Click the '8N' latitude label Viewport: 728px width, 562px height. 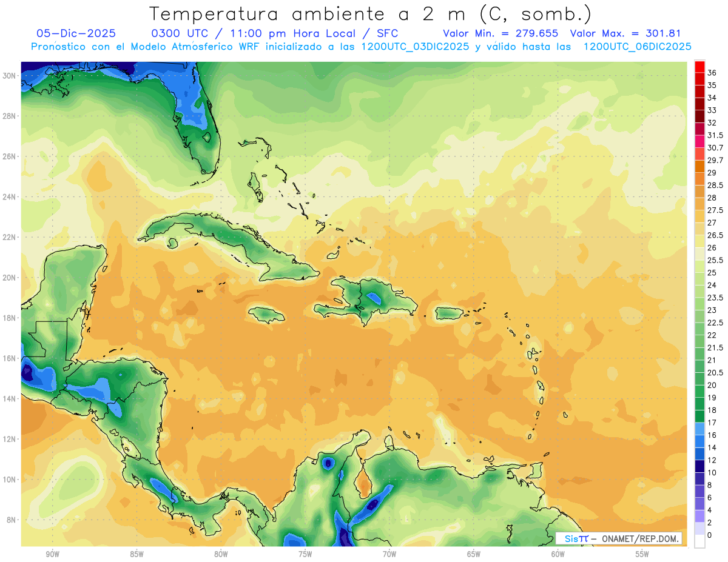[x=12, y=520]
